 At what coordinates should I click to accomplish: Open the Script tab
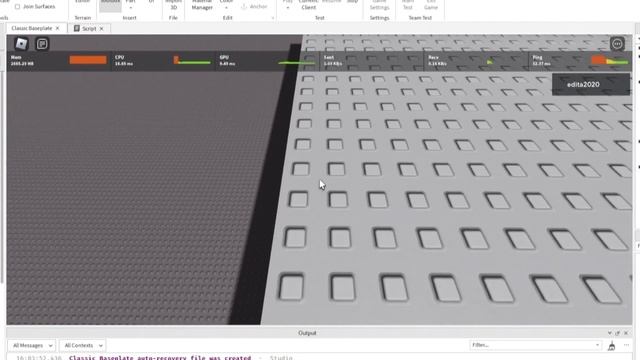pyautogui.click(x=89, y=29)
